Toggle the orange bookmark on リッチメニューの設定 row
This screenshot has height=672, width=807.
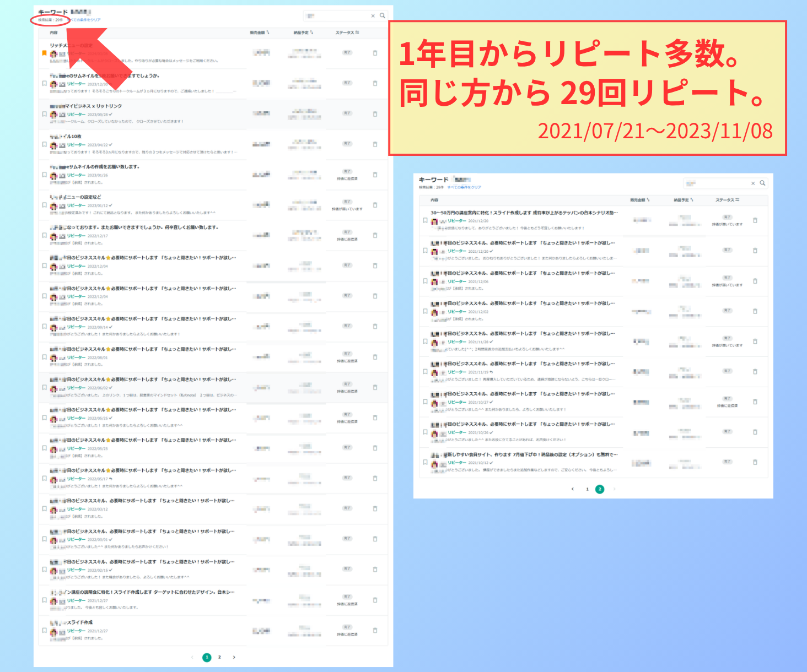(x=45, y=53)
